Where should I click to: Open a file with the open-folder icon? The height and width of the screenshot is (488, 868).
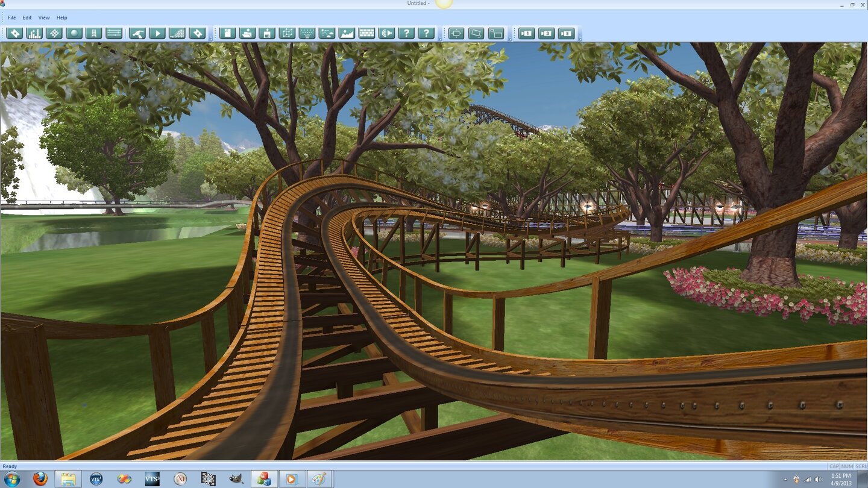click(247, 33)
